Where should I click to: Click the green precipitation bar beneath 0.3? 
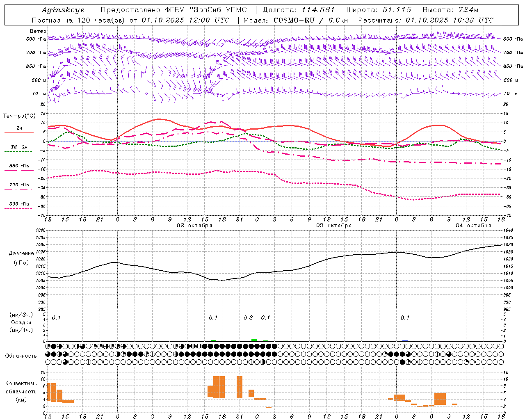pyautogui.click(x=254, y=340)
